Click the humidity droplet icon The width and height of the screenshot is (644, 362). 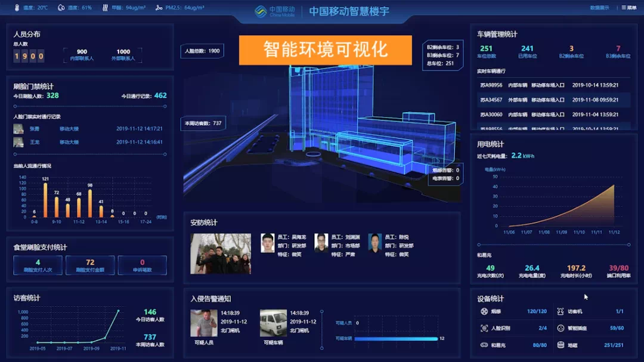coord(61,8)
